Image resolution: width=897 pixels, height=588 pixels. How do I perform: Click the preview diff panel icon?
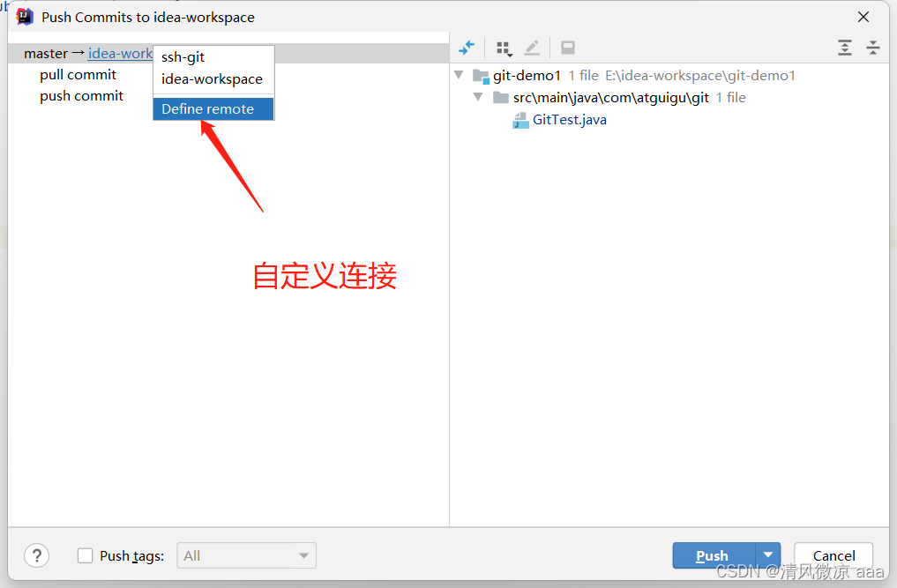click(567, 48)
